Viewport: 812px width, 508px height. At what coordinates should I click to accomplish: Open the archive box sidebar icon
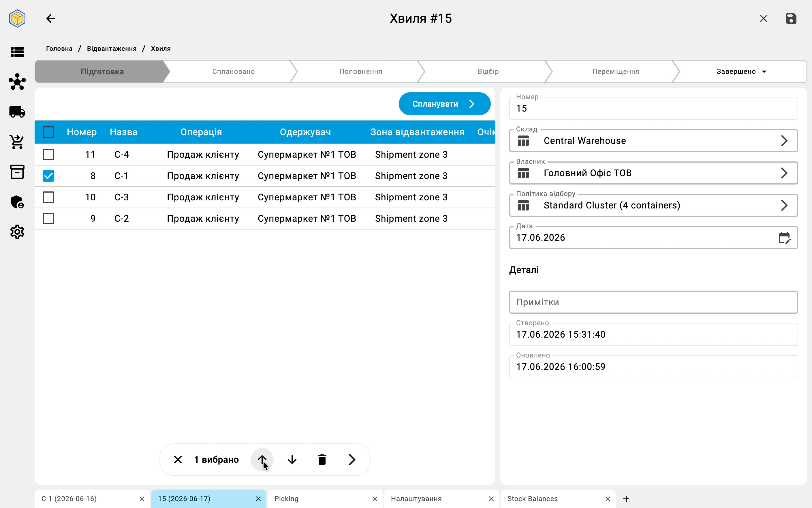(x=17, y=172)
